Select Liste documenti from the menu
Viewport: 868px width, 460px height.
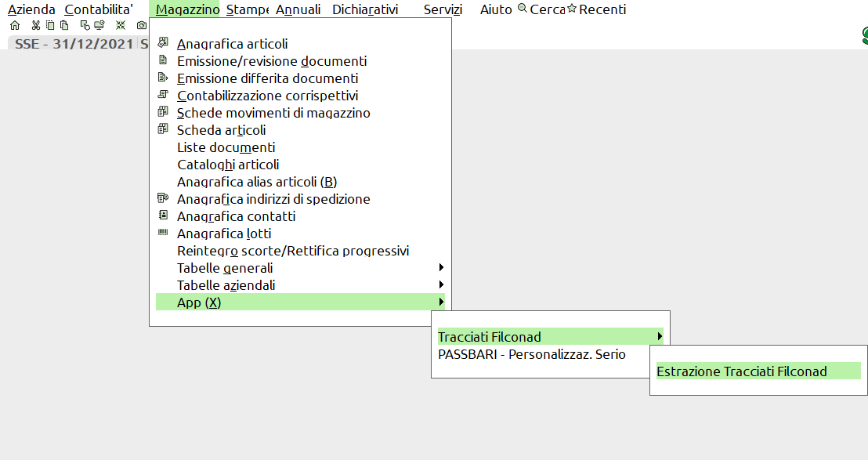click(226, 147)
